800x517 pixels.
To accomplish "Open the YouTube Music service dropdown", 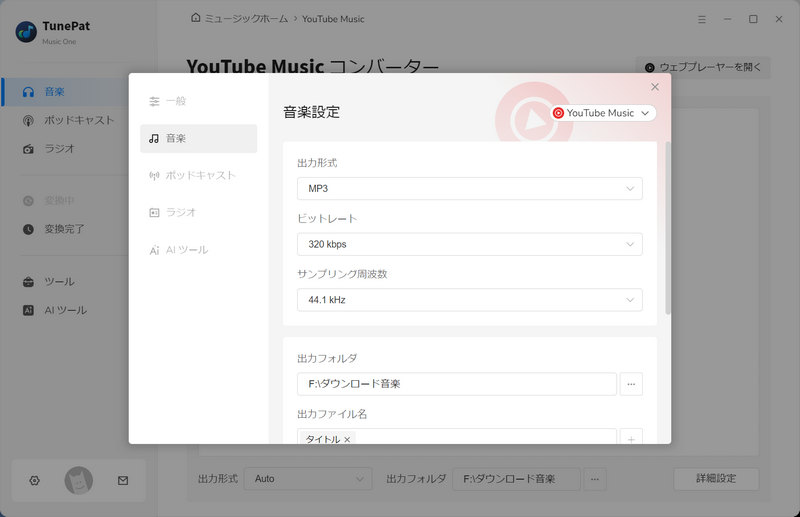I will 603,113.
